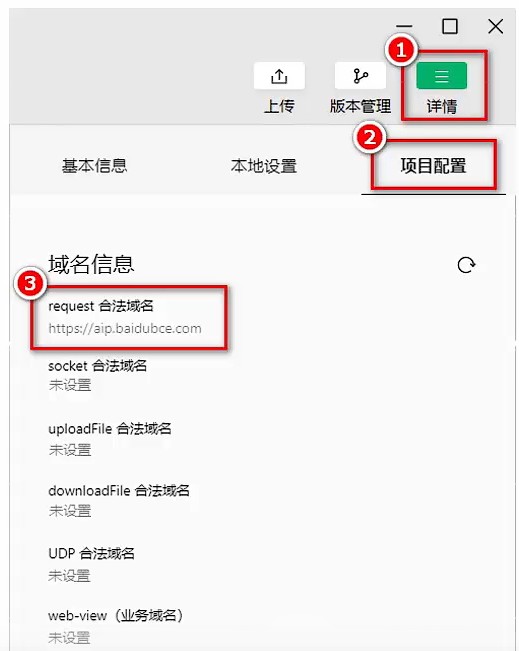Image resolution: width=519 pixels, height=651 pixels.
Task: Switch to the 本地设置 tab
Action: tap(264, 166)
